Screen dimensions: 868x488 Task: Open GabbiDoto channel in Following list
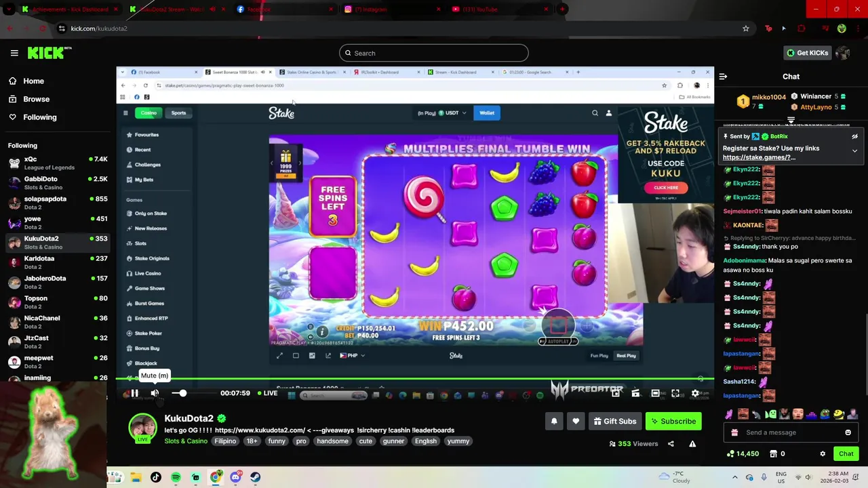[58, 183]
